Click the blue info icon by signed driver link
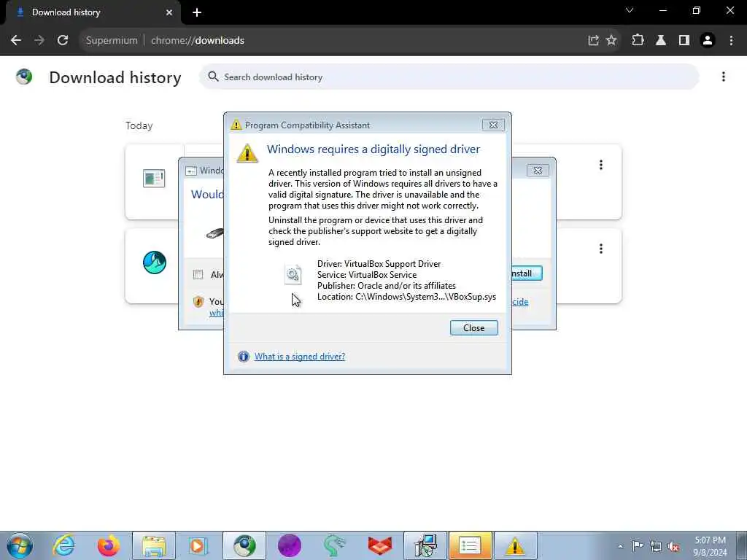Screen dimensions: 747x560 244,356
